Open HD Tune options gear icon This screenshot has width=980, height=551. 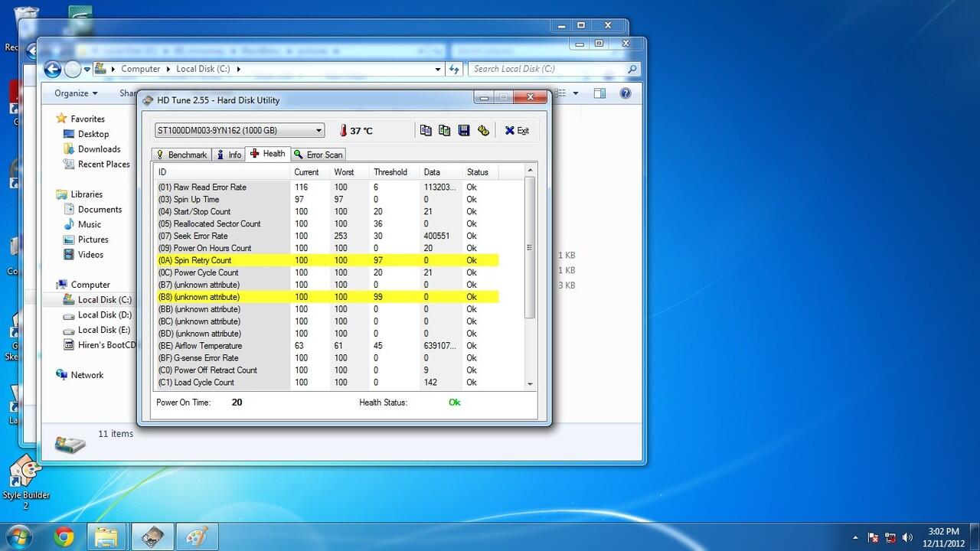click(483, 130)
